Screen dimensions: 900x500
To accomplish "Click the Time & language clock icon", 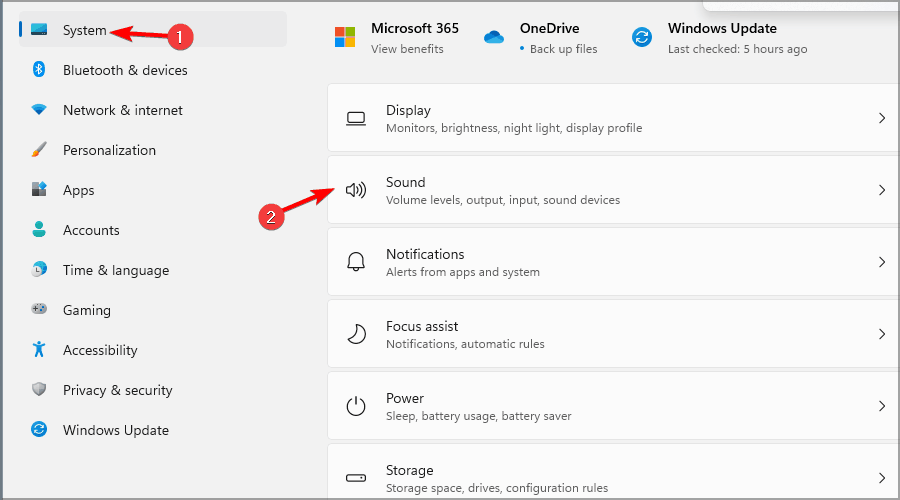I will tap(39, 269).
